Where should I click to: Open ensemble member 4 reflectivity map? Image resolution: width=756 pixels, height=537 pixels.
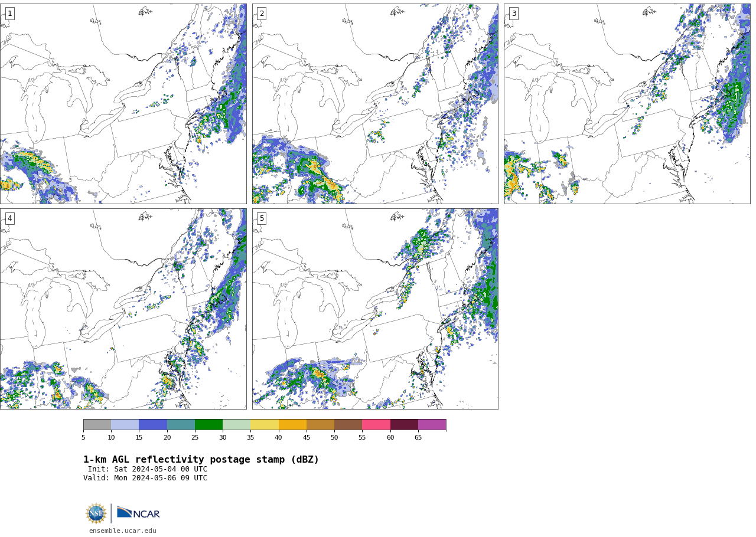(x=123, y=309)
